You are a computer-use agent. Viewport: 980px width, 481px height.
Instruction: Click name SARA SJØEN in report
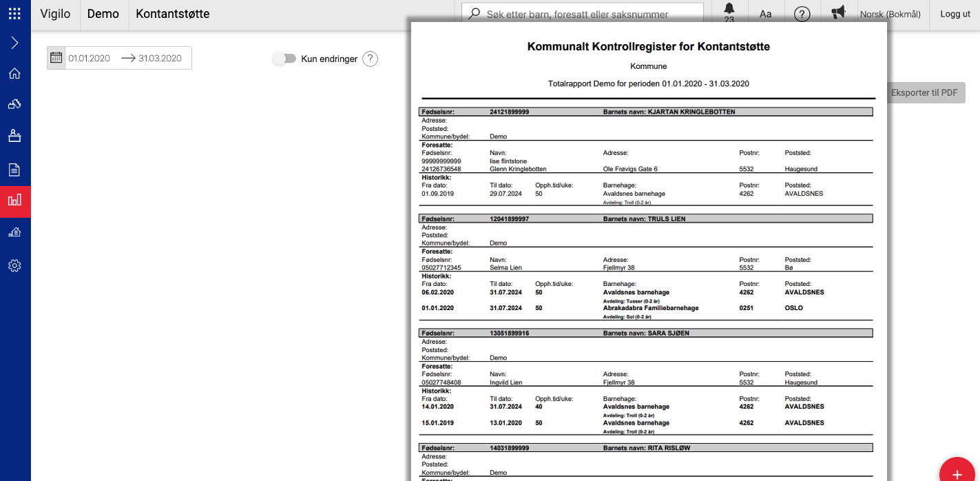(669, 333)
